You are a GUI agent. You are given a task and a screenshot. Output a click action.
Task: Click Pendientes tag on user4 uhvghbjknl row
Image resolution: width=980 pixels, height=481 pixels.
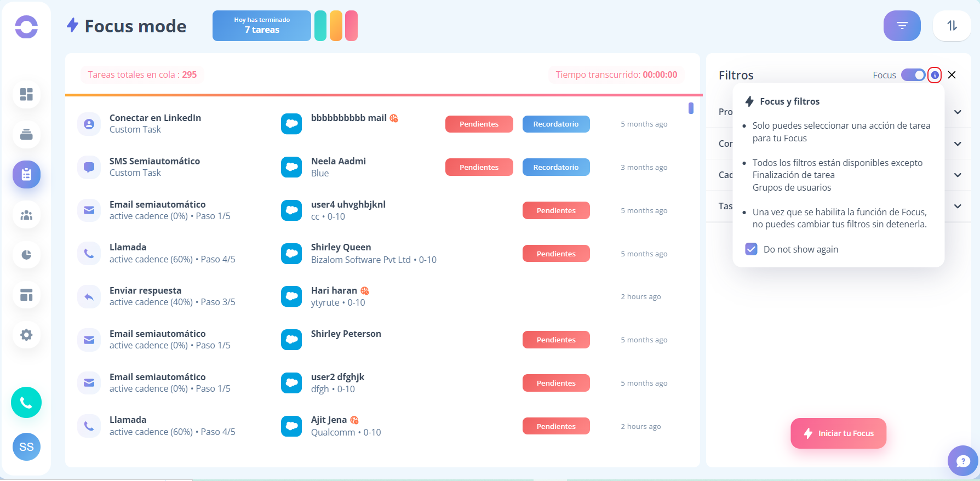556,210
